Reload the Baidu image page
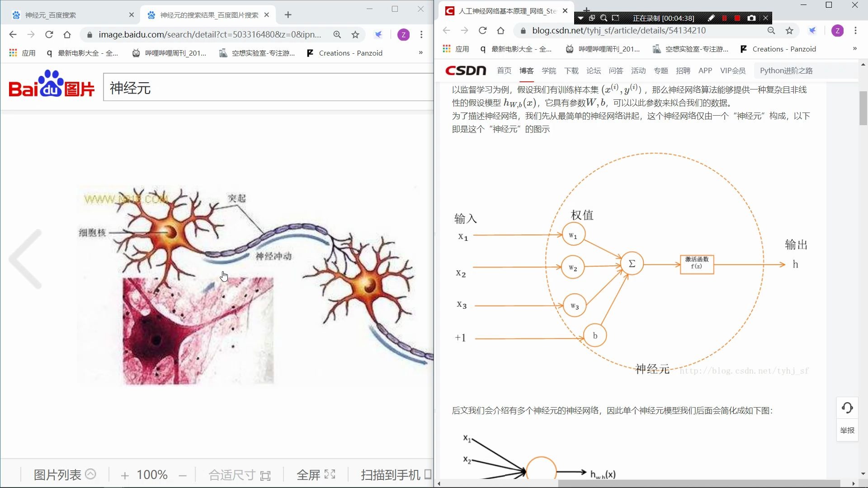 (49, 34)
